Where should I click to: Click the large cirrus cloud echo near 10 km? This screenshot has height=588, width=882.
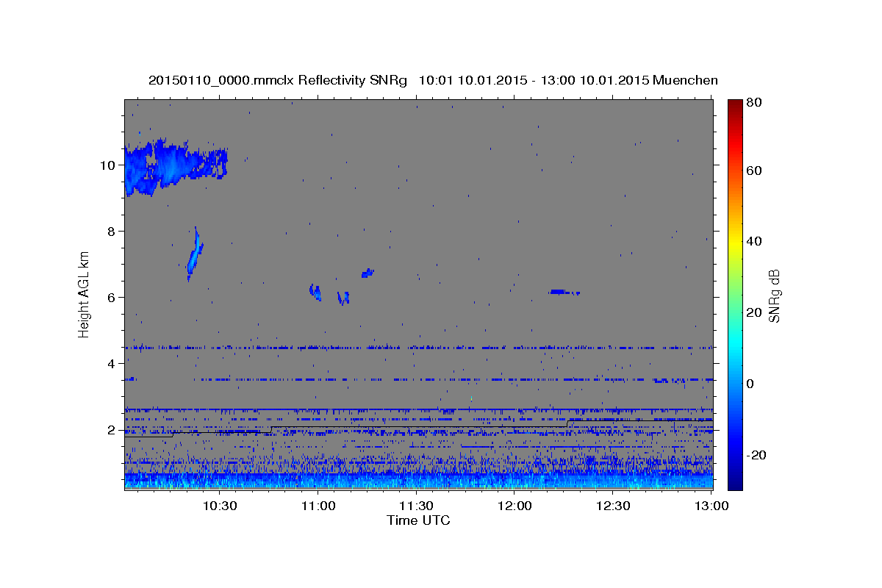175,166
